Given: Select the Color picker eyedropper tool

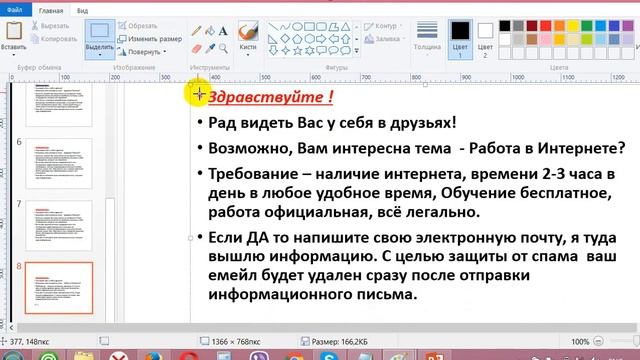Looking at the screenshot, I should (210, 49).
